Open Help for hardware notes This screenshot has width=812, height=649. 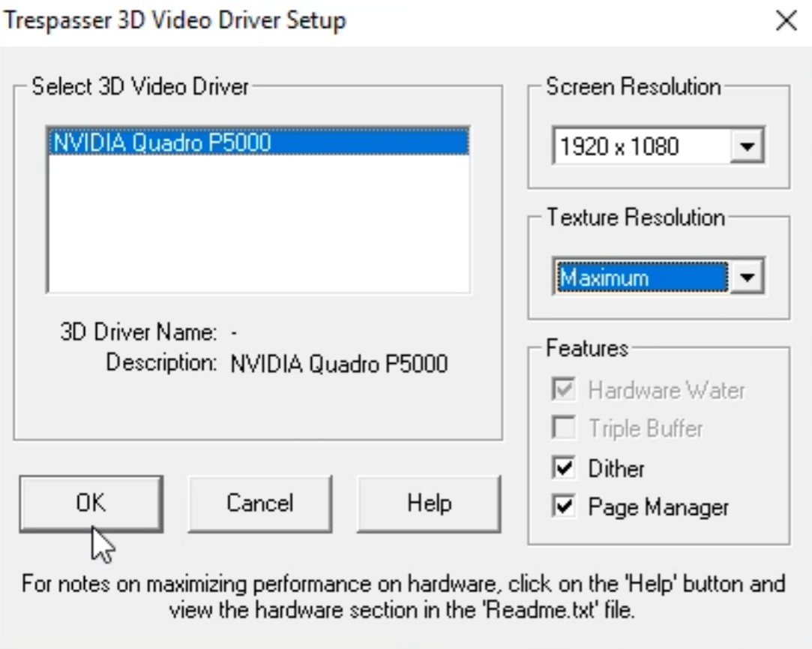(x=429, y=503)
